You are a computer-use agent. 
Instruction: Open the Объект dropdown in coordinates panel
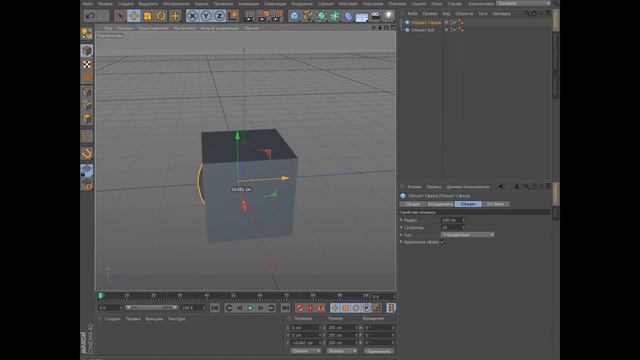coord(306,351)
